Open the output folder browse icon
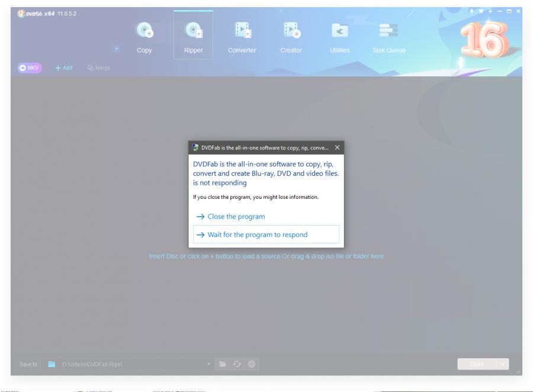The height and width of the screenshot is (392, 533). 222,364
